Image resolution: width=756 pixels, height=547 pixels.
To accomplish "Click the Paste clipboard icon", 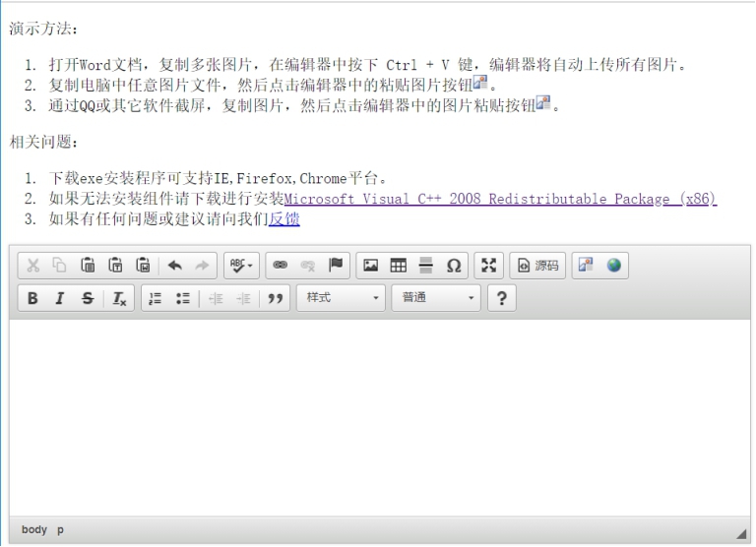I will [x=88, y=265].
